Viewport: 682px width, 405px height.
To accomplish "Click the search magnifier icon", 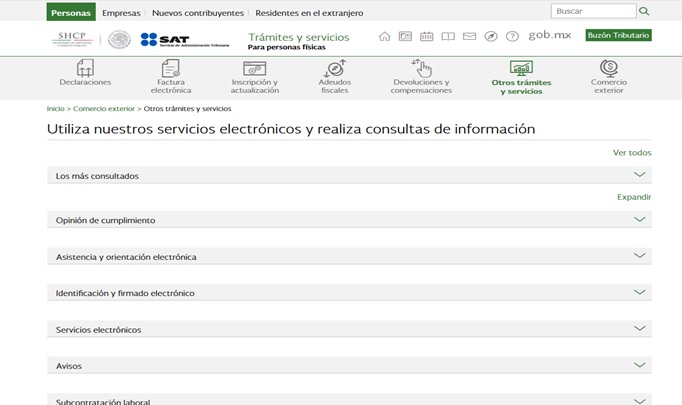I will [x=644, y=11].
